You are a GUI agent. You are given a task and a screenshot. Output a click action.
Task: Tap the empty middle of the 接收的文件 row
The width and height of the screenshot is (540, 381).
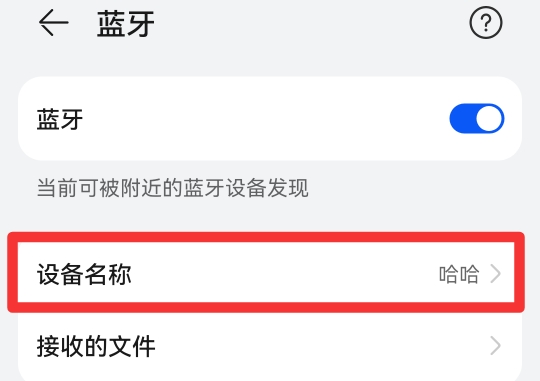(x=320, y=346)
